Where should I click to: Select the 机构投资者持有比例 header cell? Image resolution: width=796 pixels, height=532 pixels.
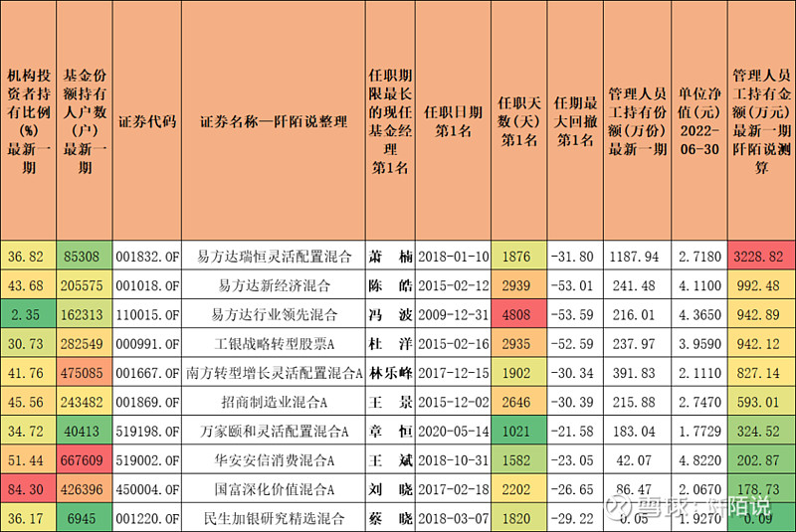tap(28, 121)
